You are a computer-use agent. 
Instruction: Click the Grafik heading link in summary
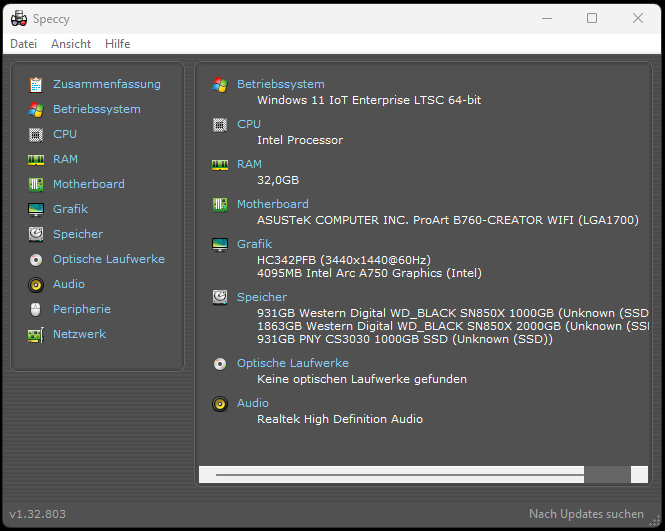pos(254,244)
